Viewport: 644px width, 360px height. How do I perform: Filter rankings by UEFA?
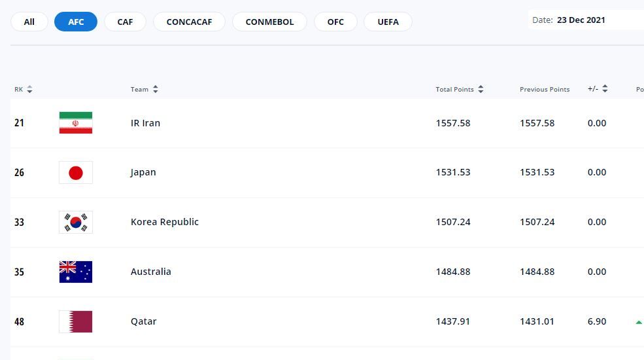point(388,22)
